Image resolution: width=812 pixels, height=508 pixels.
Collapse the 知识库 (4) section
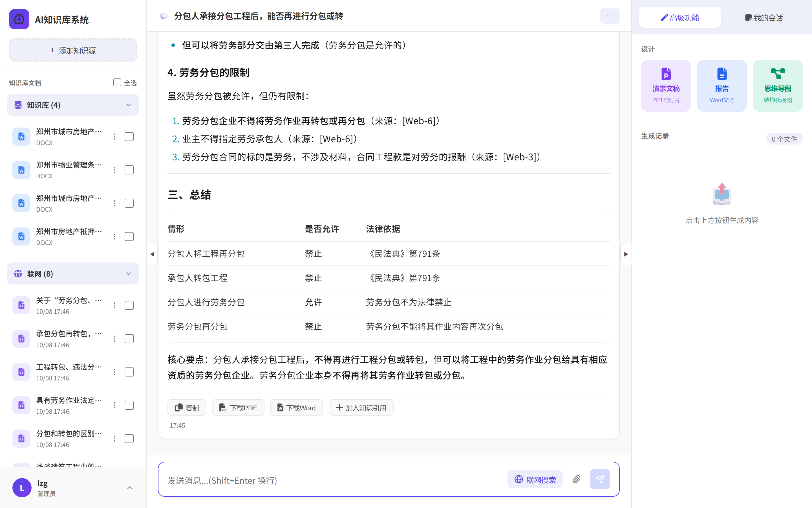(x=73, y=105)
